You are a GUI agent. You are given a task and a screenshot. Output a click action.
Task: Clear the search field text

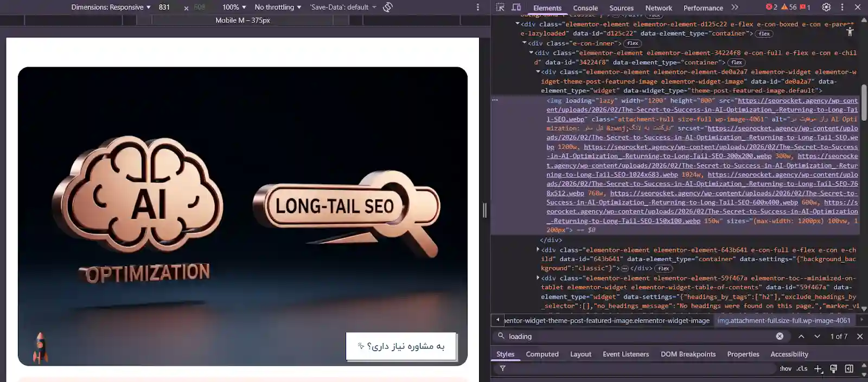(x=780, y=336)
